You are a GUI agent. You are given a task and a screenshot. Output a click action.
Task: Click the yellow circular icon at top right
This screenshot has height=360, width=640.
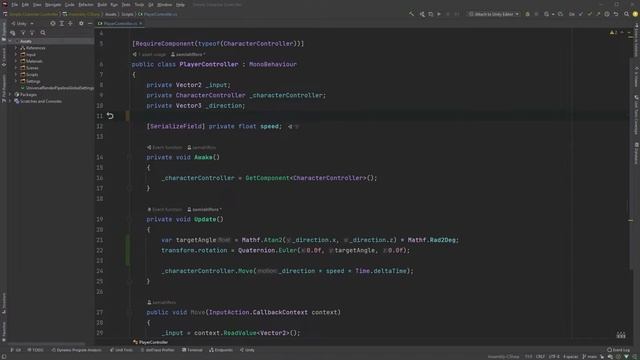point(635,14)
